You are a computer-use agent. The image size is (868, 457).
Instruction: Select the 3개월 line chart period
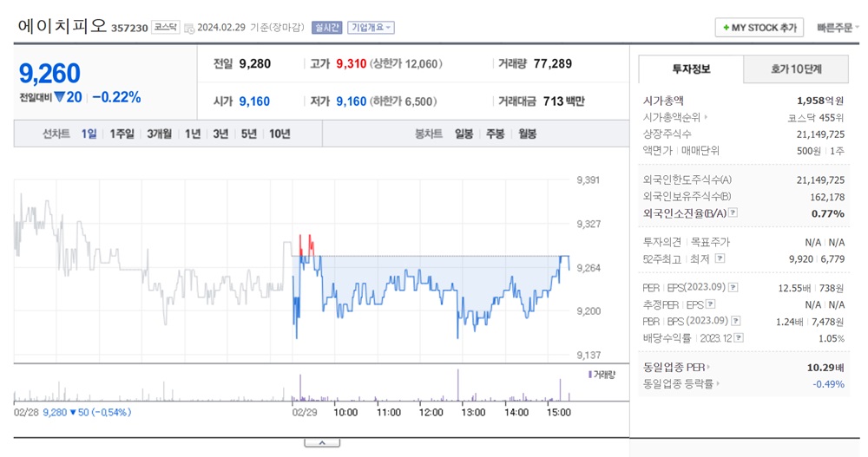pos(160,134)
